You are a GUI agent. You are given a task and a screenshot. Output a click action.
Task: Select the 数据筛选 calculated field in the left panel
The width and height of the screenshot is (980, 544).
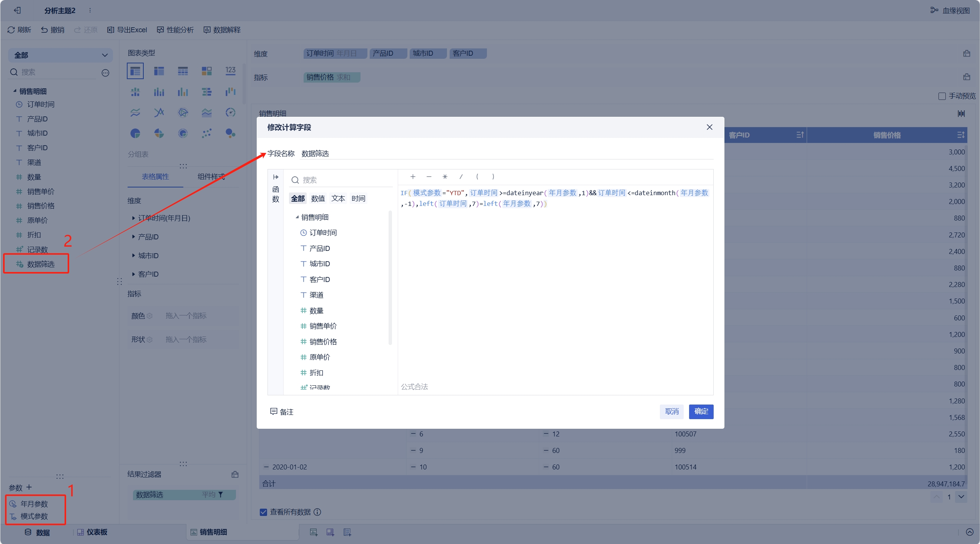tap(40, 264)
